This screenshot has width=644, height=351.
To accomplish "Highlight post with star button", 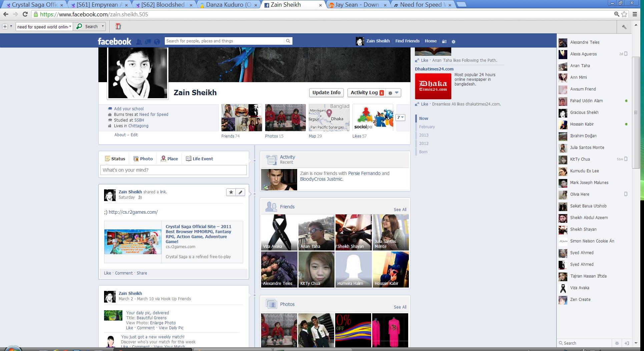I will tap(231, 192).
